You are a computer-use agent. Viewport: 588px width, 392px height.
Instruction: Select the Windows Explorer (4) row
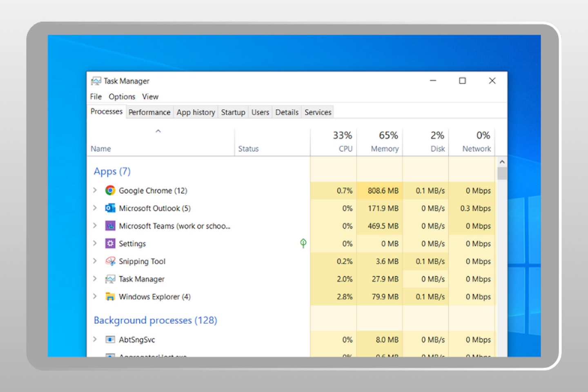click(291, 297)
